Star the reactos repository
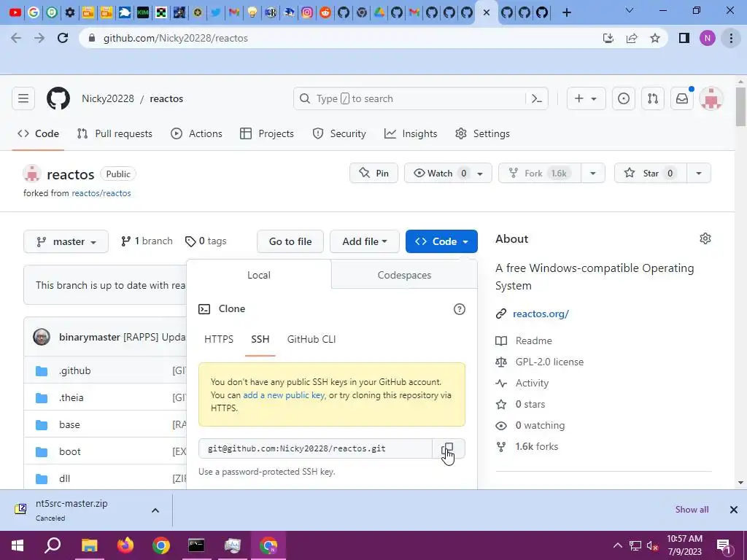Viewport: 747px width, 560px height. tap(650, 174)
